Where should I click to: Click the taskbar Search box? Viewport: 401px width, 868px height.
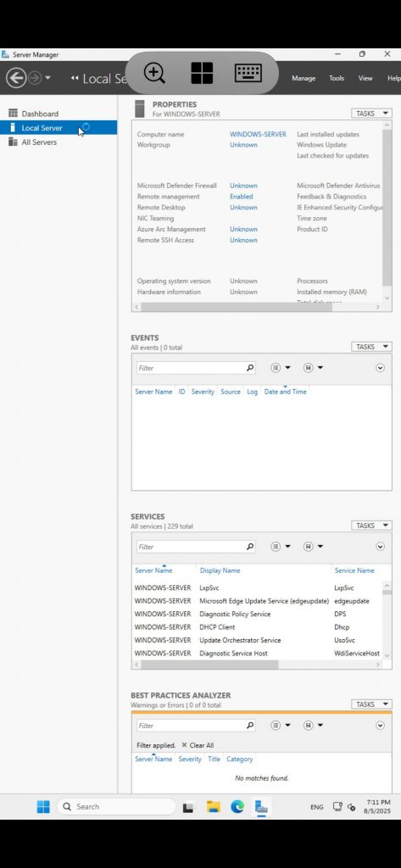pos(116,807)
